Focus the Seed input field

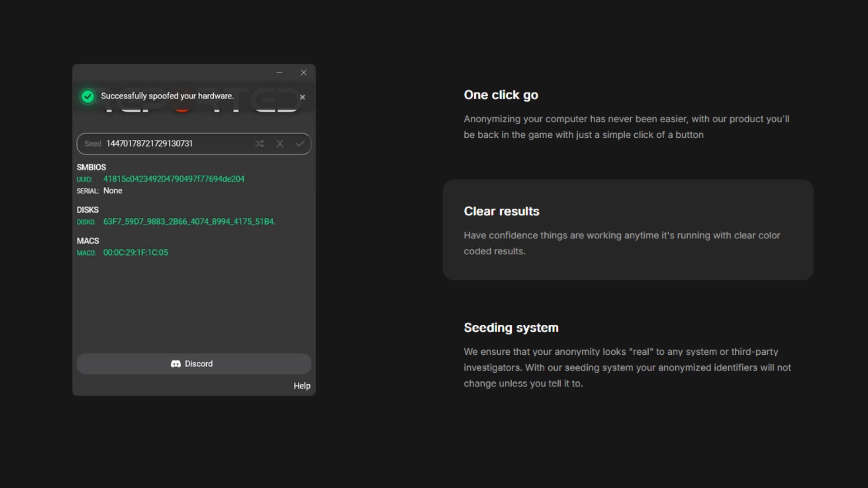[172, 144]
